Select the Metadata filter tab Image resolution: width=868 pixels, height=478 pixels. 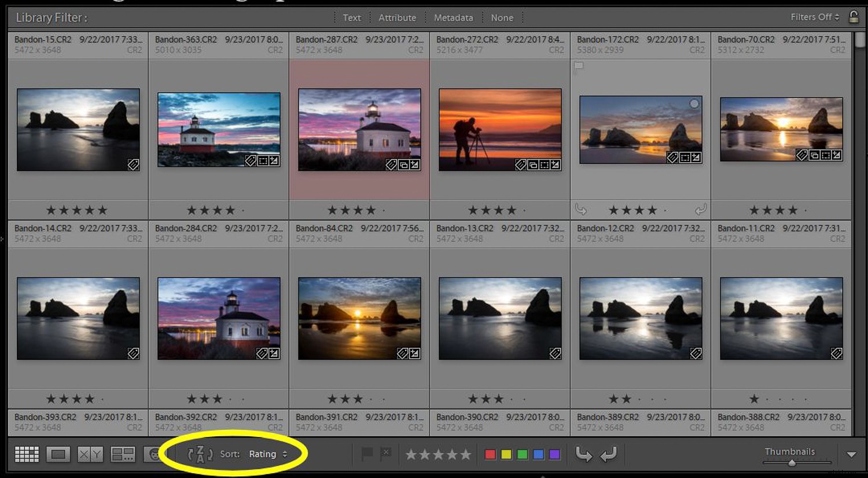(x=453, y=17)
